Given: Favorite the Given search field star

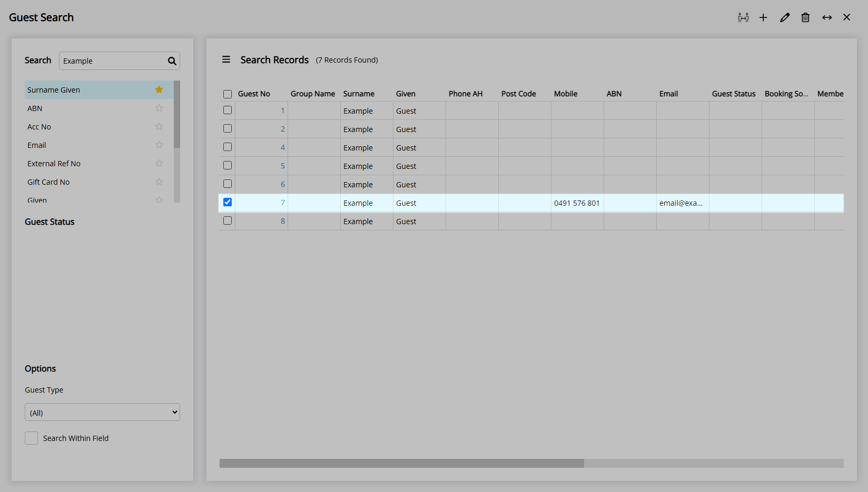Looking at the screenshot, I should [159, 199].
